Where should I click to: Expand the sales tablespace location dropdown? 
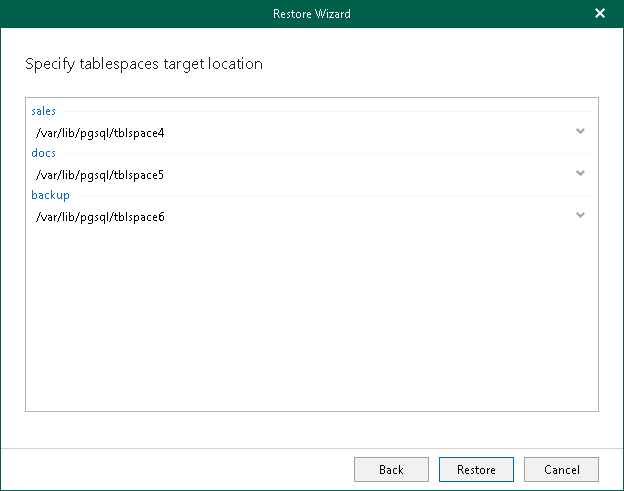pos(580,131)
